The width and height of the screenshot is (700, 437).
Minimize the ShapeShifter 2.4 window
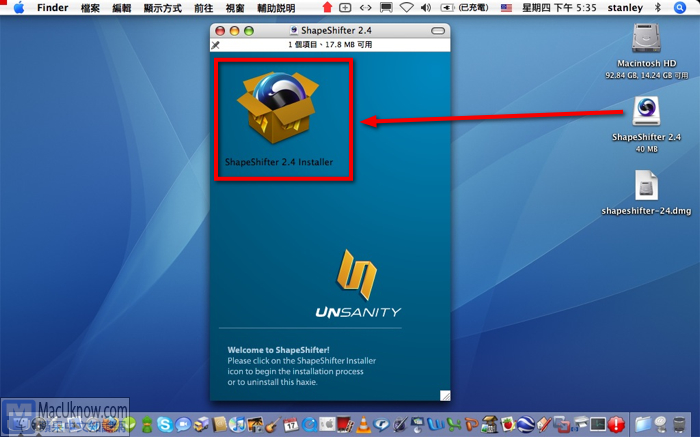tap(234, 30)
